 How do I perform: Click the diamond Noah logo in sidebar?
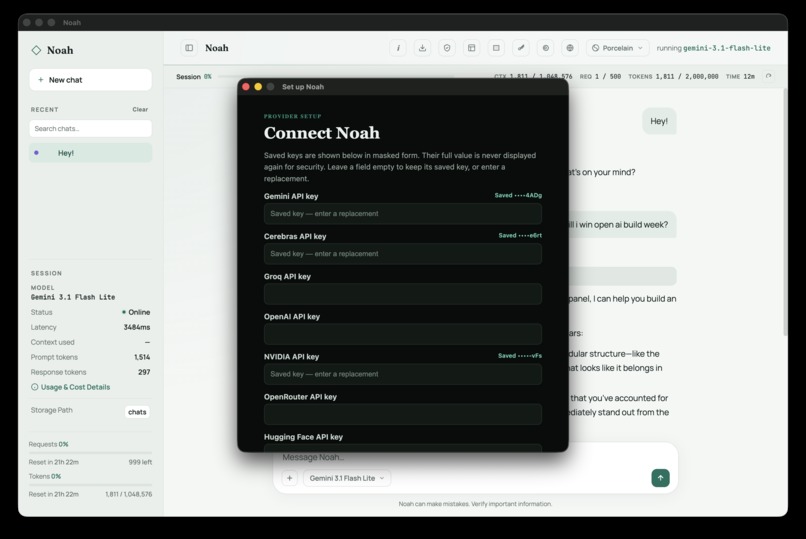(36, 50)
